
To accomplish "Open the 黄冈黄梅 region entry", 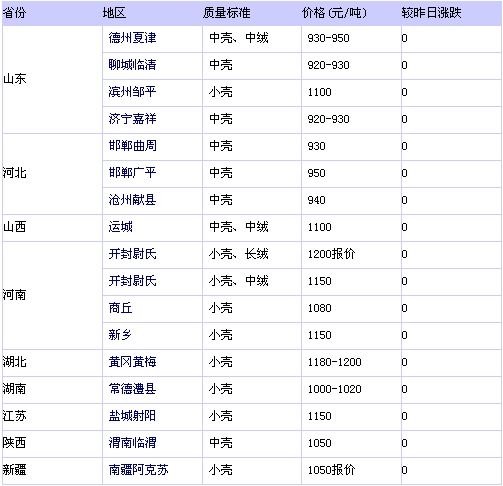I will point(132,362).
